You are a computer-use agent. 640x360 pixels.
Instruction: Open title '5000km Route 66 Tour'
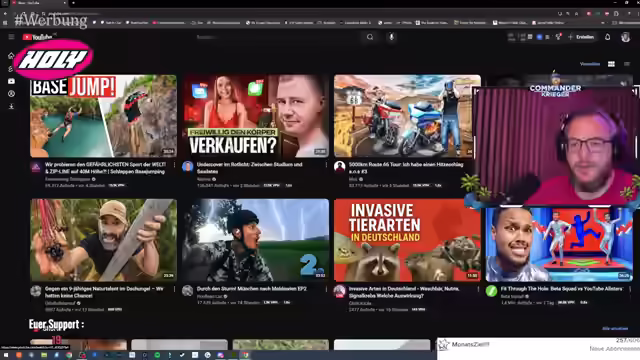(406, 168)
